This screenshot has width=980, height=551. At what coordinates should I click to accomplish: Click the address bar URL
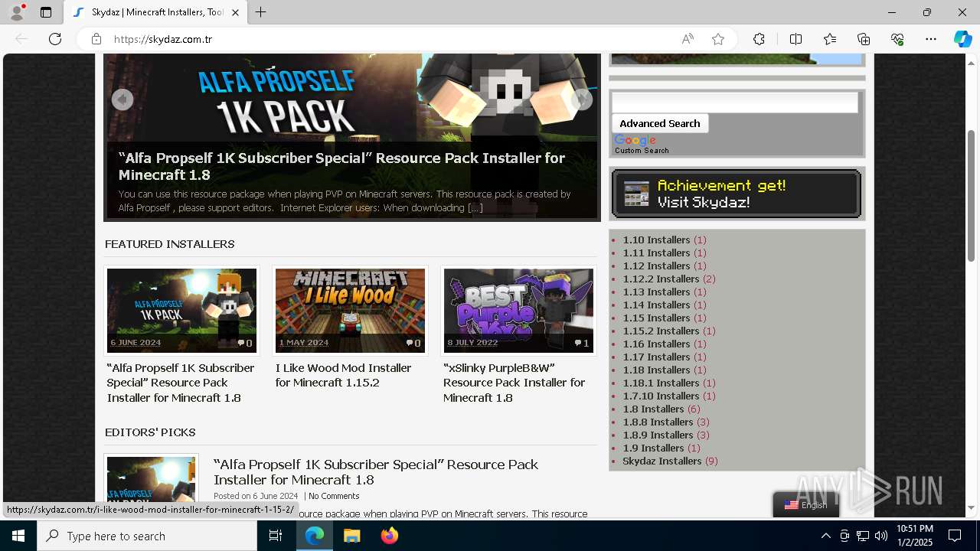pos(163,39)
